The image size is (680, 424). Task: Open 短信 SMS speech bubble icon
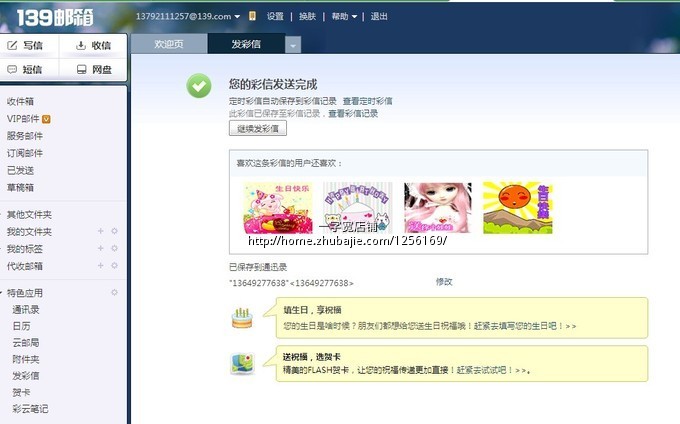[x=12, y=69]
